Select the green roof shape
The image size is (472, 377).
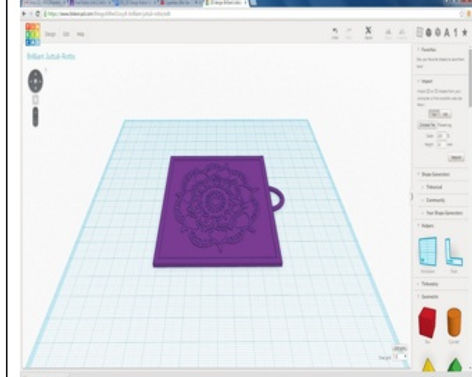pyautogui.click(x=455, y=365)
